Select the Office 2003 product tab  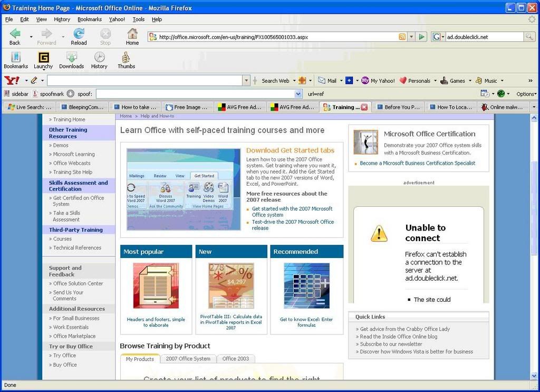pos(236,359)
